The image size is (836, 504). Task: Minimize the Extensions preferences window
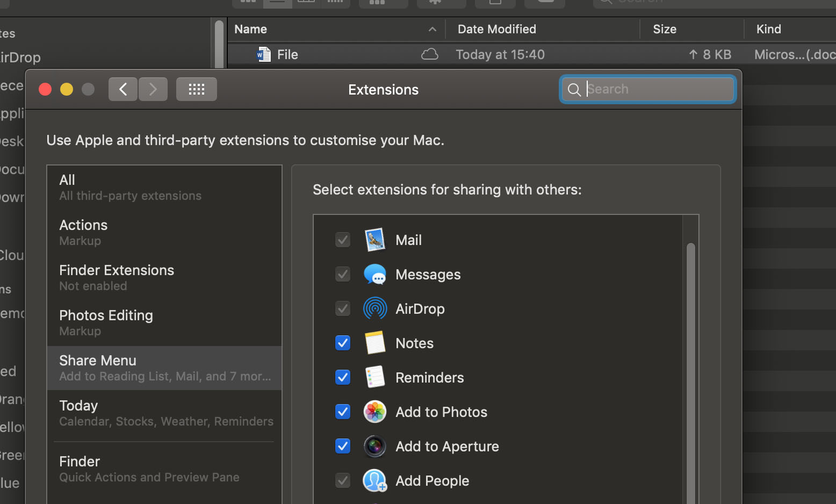tap(67, 89)
